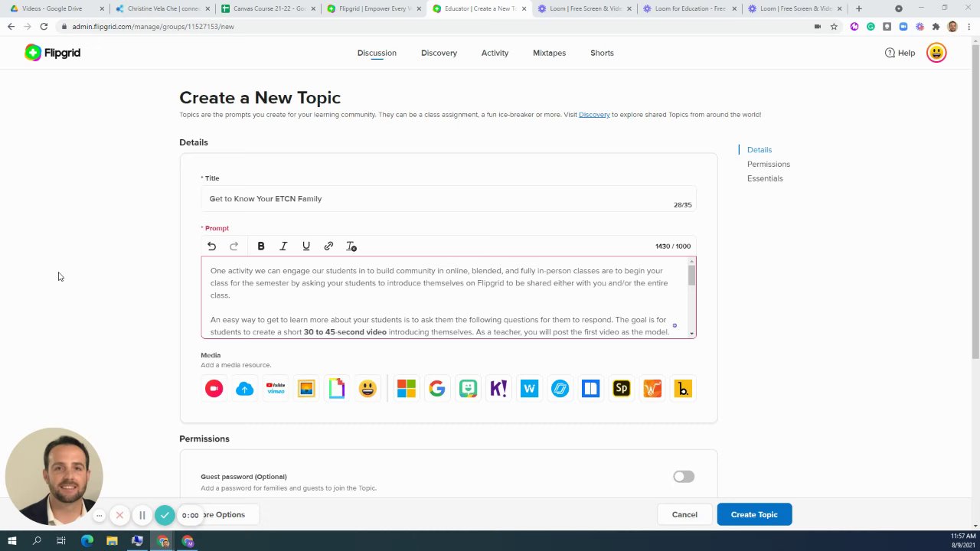Viewport: 980px width, 551px height.
Task: Add a Kahoot resource with the K! icon
Action: tap(498, 389)
